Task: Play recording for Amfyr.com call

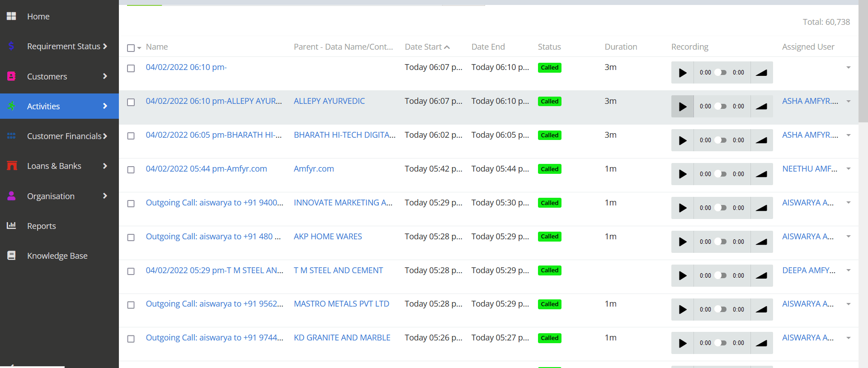Action: click(683, 174)
